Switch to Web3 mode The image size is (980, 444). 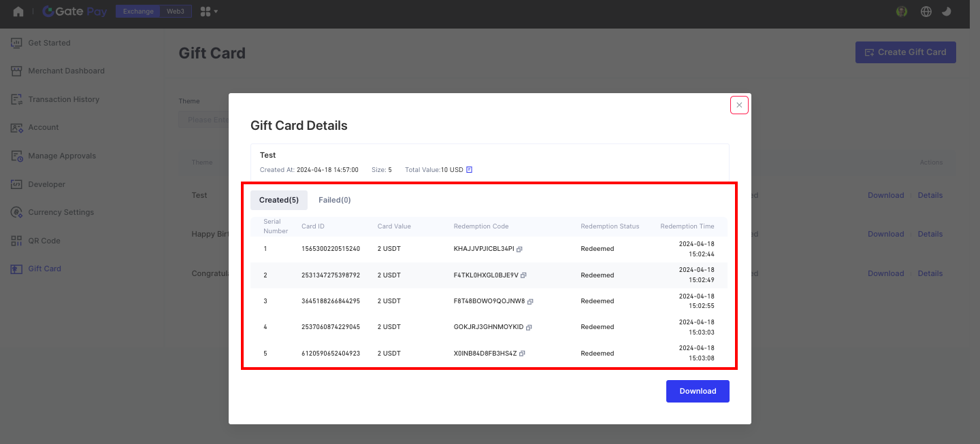[x=176, y=12]
